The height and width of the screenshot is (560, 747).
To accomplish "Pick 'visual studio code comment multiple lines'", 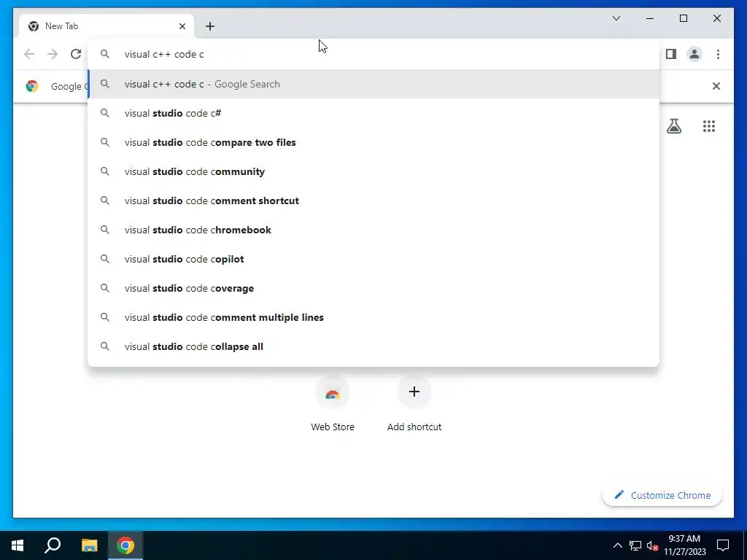I will pyautogui.click(x=373, y=317).
